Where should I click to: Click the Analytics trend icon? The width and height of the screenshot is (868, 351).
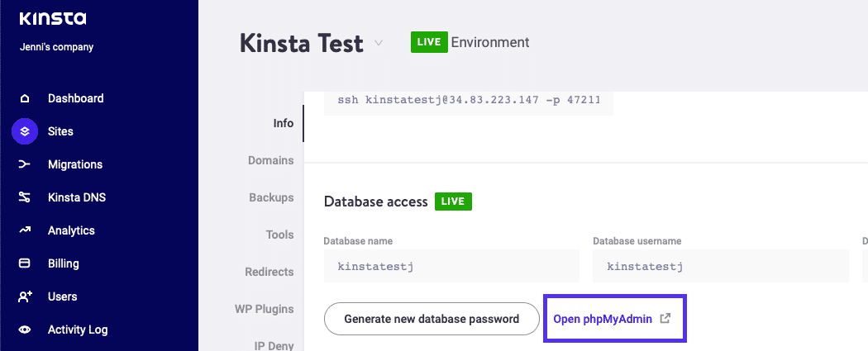24,230
